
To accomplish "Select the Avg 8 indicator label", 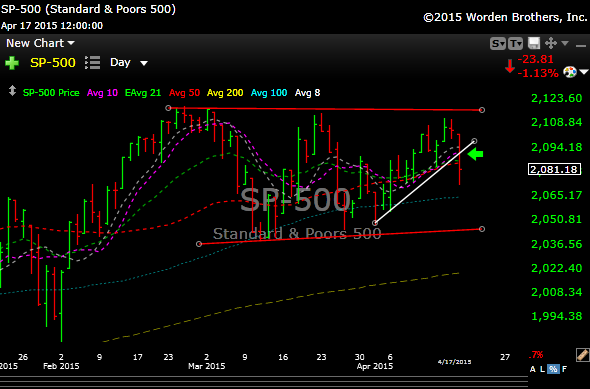I will click(x=307, y=93).
